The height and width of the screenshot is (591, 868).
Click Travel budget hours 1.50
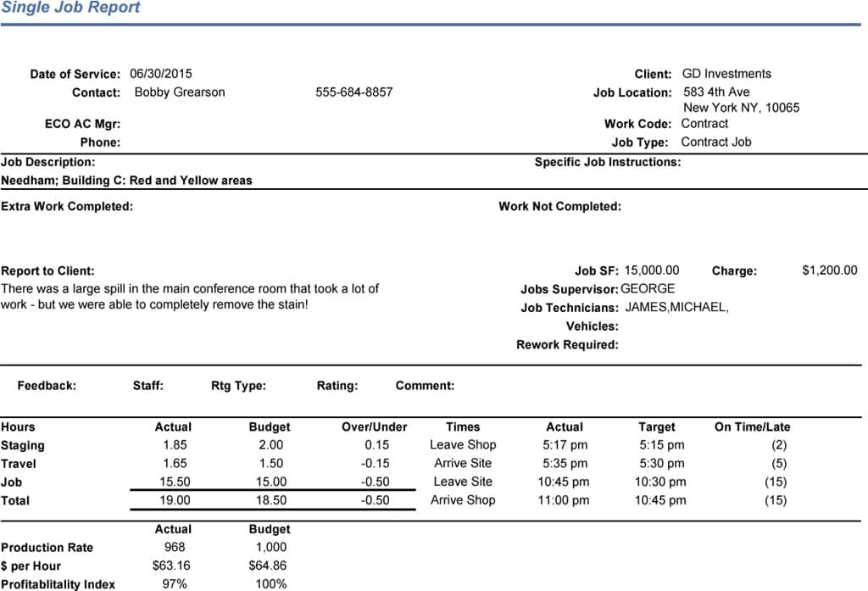271,463
